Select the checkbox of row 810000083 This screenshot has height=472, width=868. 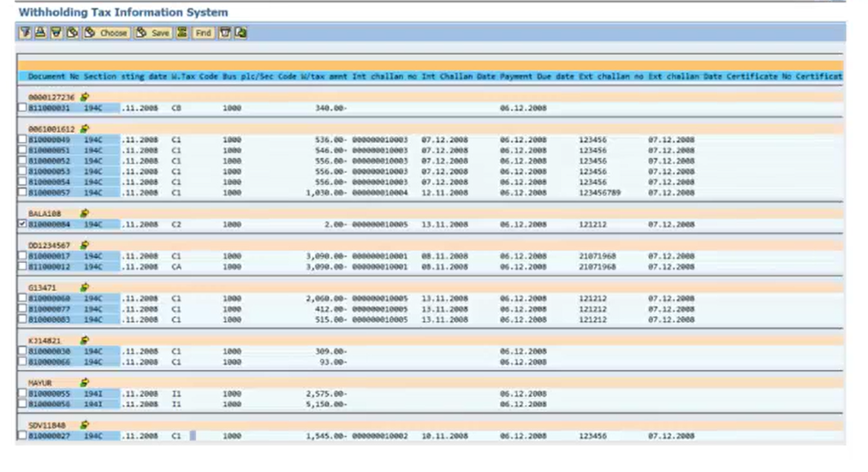click(x=22, y=319)
